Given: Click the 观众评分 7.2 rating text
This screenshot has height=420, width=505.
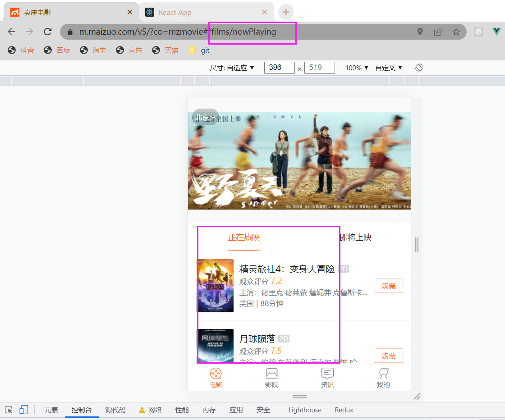Looking at the screenshot, I should (x=260, y=281).
